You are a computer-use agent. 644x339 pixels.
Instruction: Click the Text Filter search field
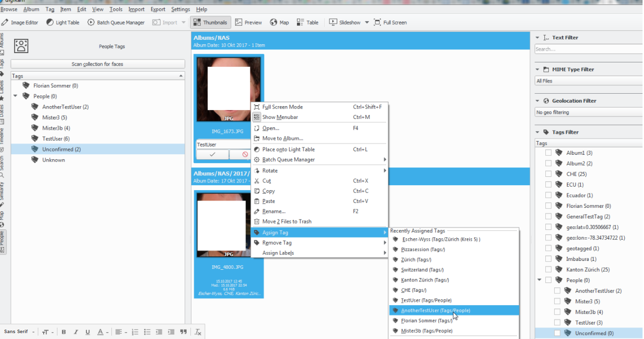(588, 49)
